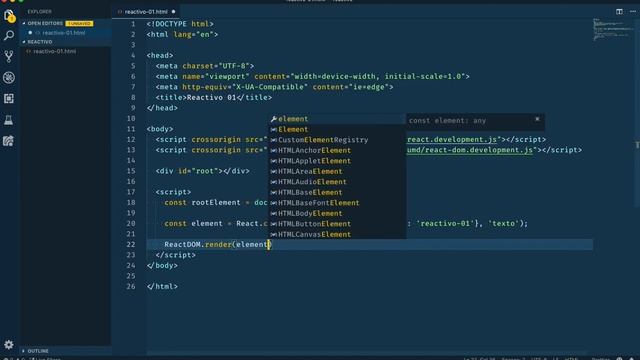Choose the HTMLBaseFontElement suggestion

337,203
